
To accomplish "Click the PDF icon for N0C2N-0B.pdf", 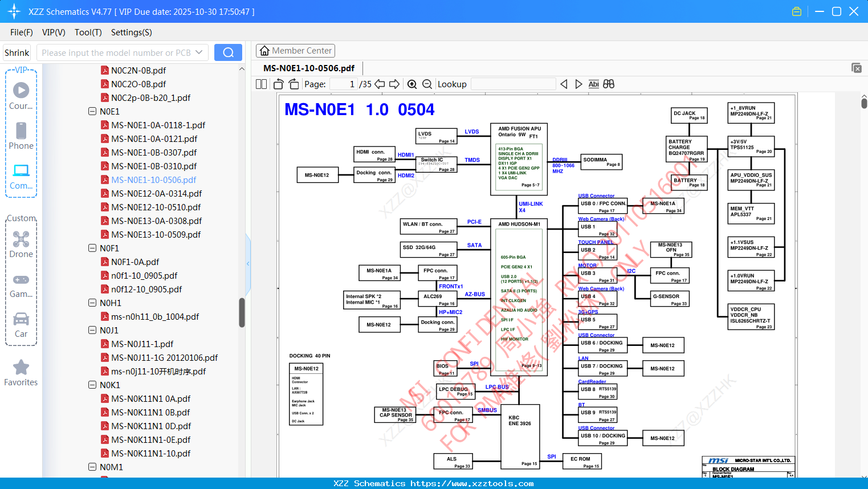I will (105, 70).
